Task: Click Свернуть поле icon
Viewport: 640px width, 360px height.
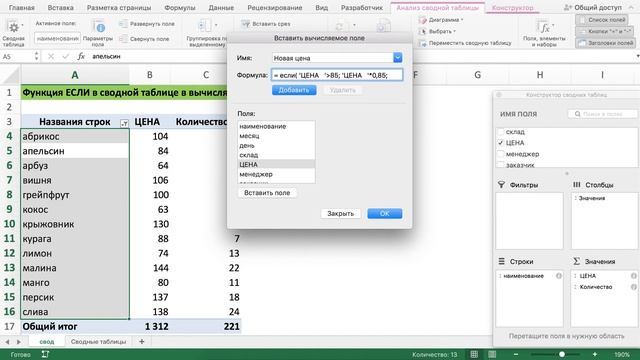Action: 123,39
